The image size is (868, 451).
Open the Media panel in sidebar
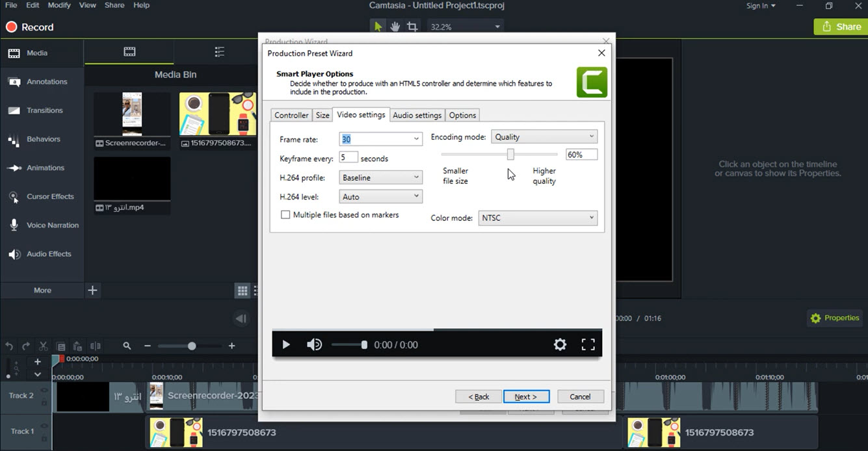pyautogui.click(x=42, y=53)
